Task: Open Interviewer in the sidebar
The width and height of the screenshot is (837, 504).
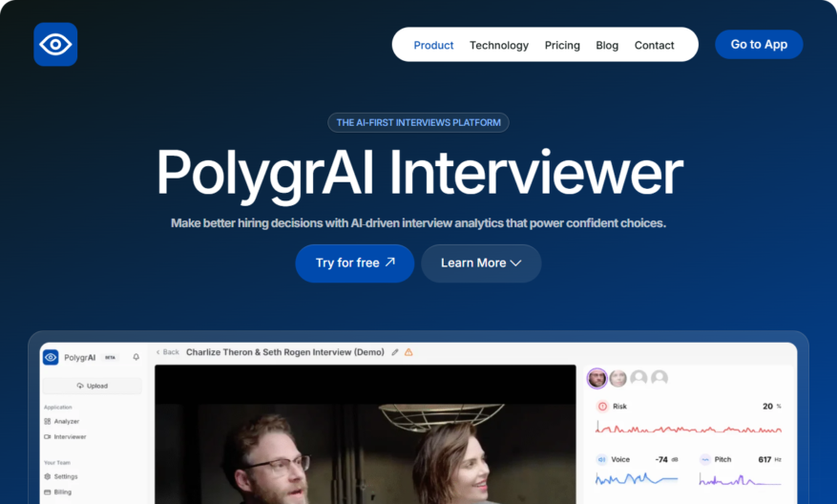Action: pos(65,437)
